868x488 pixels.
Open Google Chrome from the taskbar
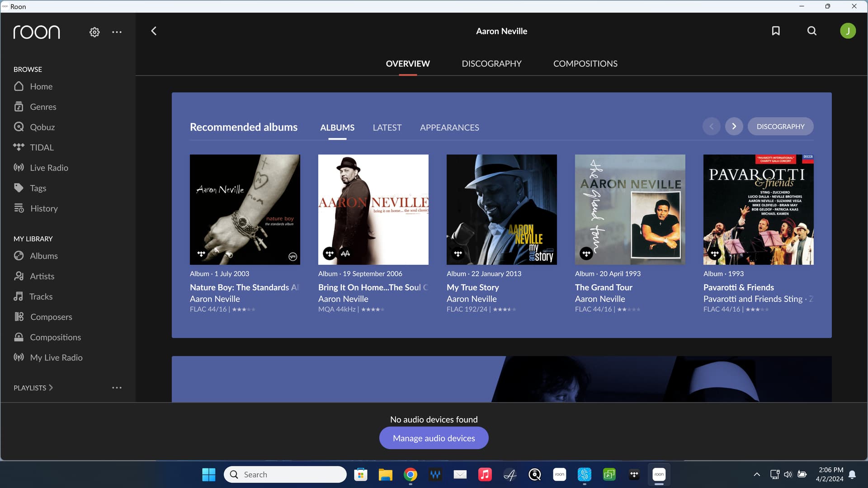tap(410, 474)
